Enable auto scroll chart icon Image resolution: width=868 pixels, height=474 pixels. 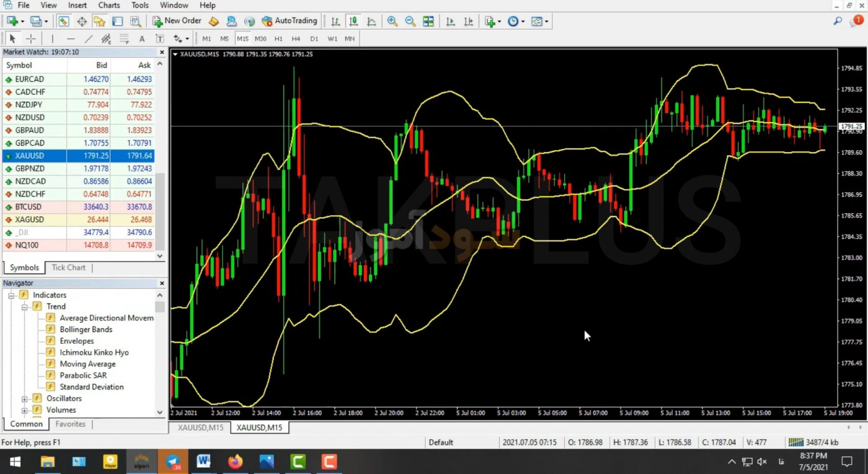pos(451,21)
